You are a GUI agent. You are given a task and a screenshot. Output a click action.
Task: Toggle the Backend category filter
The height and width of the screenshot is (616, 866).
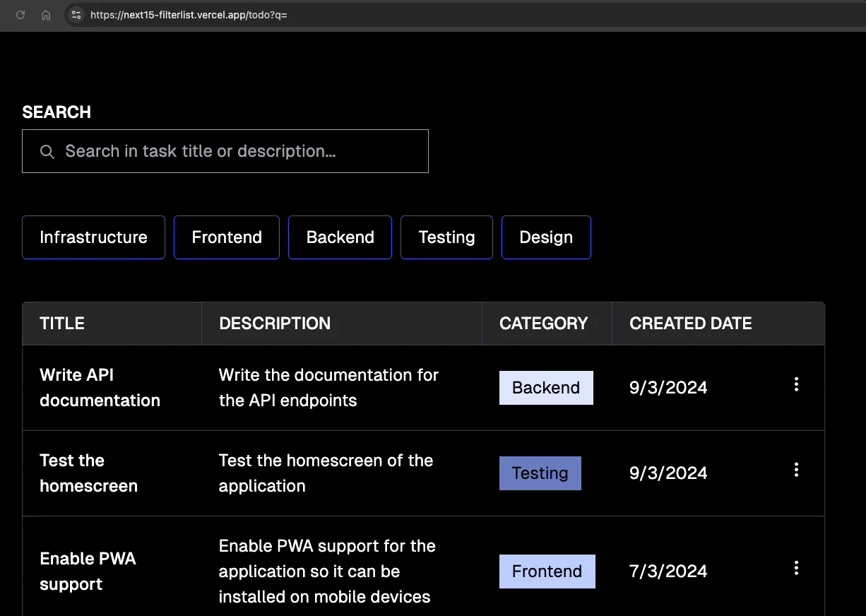tap(340, 237)
